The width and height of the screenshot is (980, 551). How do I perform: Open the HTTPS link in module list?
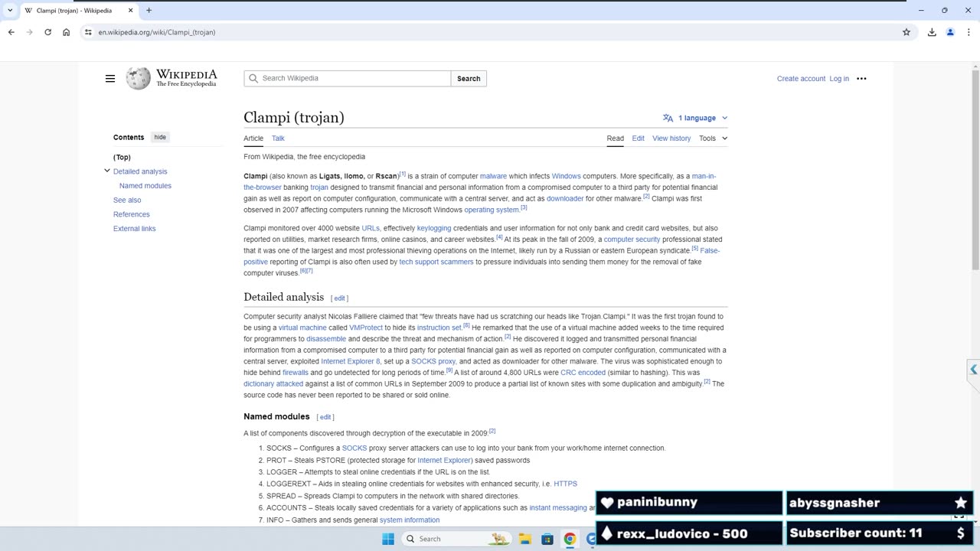click(x=565, y=484)
